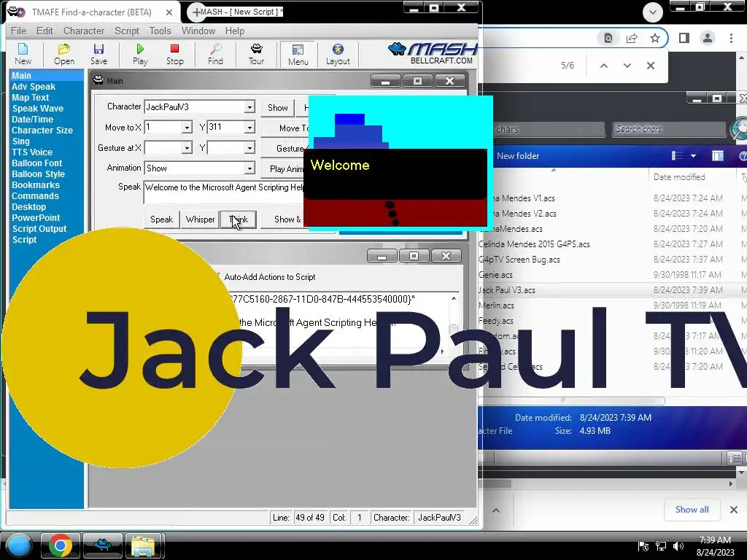Click the Layout toolbar icon
The image size is (747, 560).
click(x=338, y=54)
